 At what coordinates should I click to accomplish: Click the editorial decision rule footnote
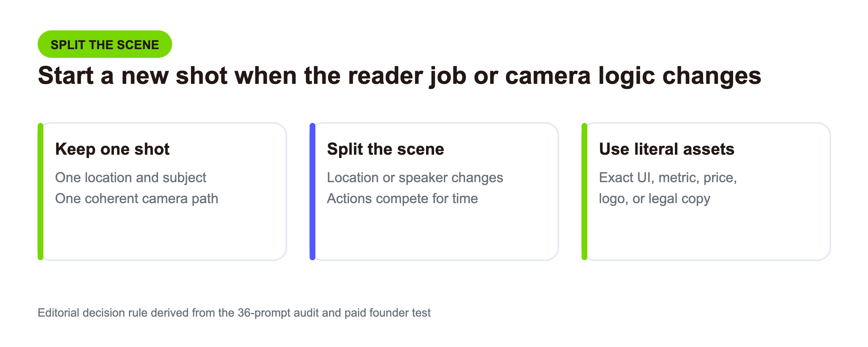[234, 313]
